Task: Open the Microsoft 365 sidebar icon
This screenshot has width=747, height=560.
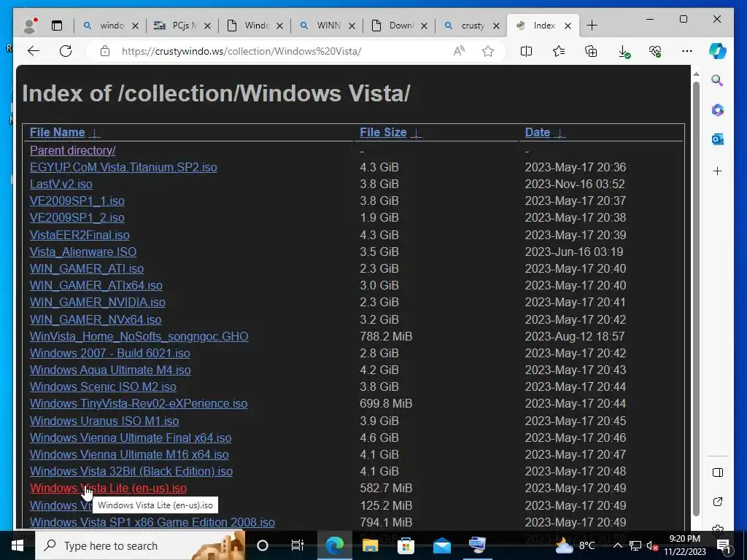Action: (x=718, y=110)
